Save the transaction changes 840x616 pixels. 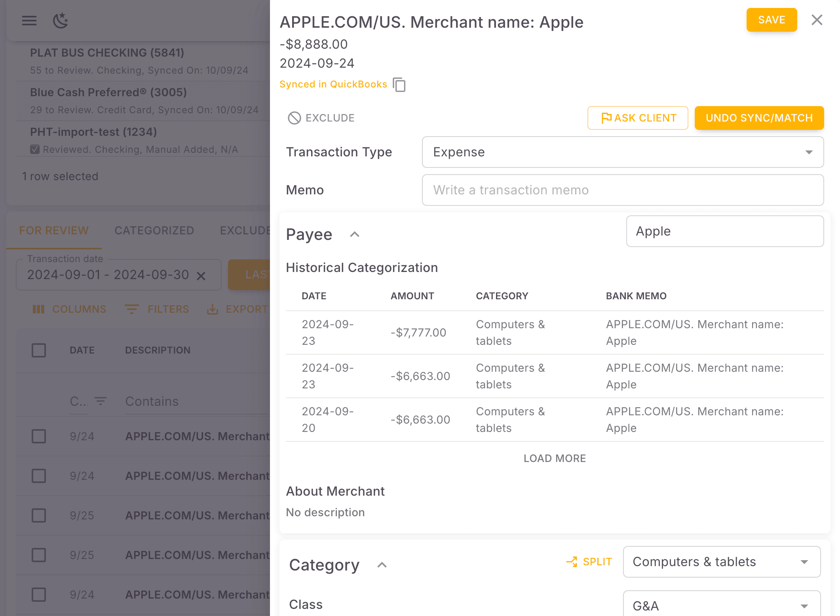coord(771,20)
